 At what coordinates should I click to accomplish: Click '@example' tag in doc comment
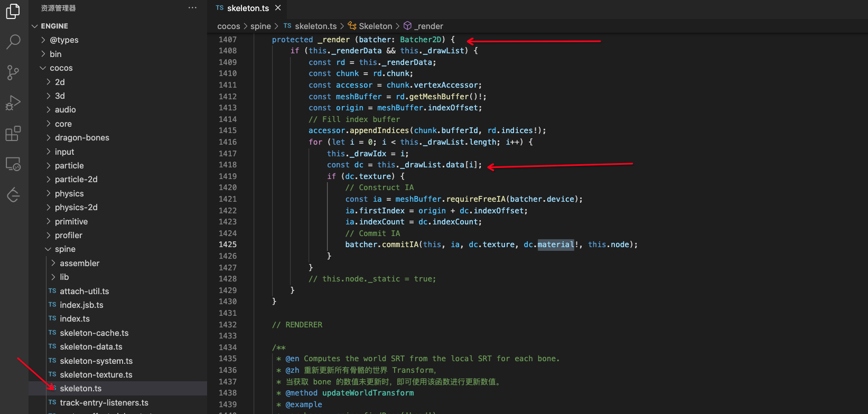point(304,404)
